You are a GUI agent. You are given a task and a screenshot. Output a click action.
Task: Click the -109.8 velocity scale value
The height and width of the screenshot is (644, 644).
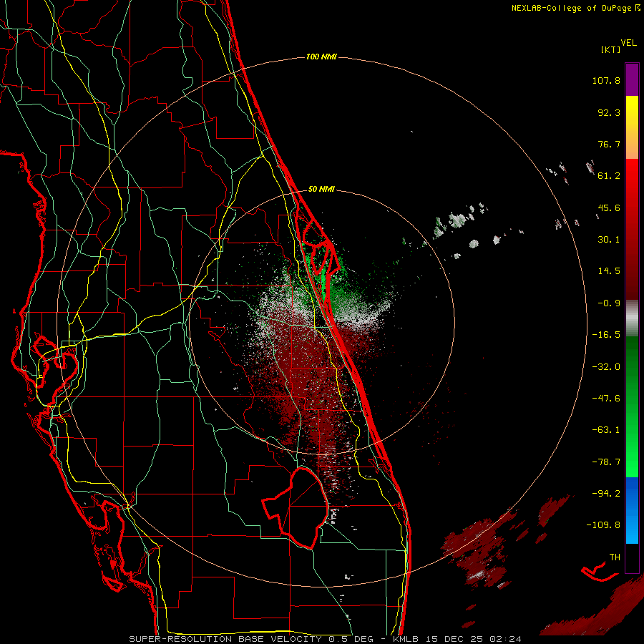coord(604,525)
